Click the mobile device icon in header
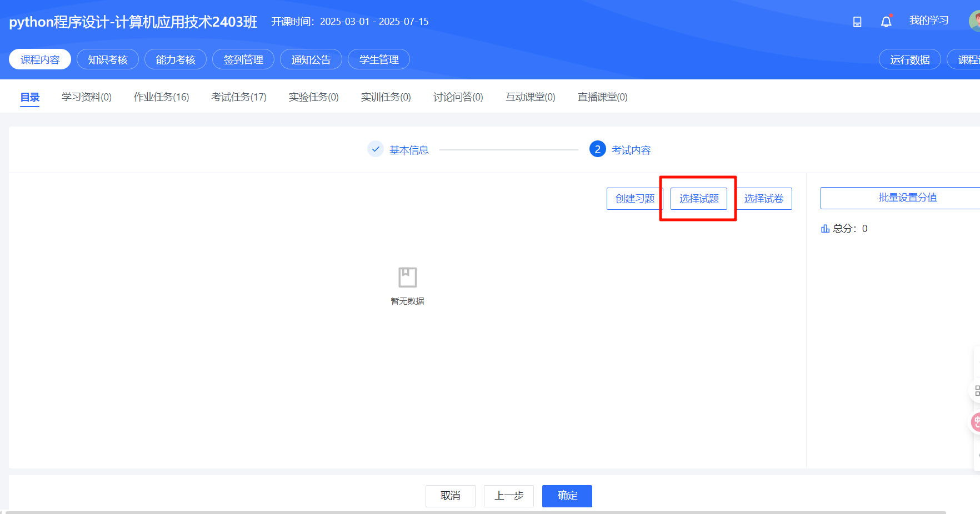 (x=857, y=22)
